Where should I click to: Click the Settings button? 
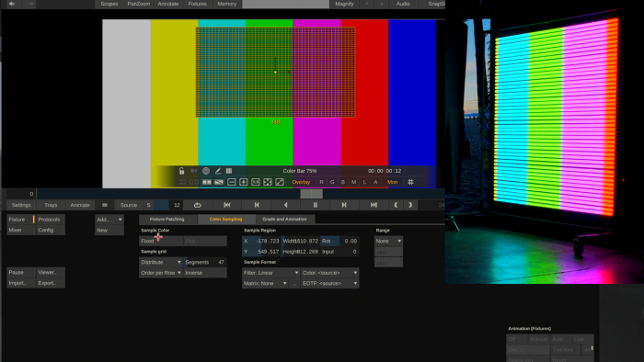[21, 205]
